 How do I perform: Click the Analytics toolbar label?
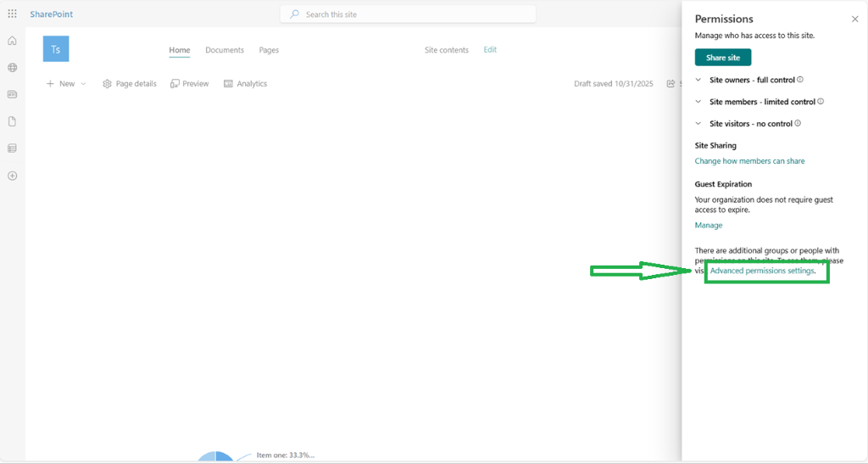tap(252, 84)
